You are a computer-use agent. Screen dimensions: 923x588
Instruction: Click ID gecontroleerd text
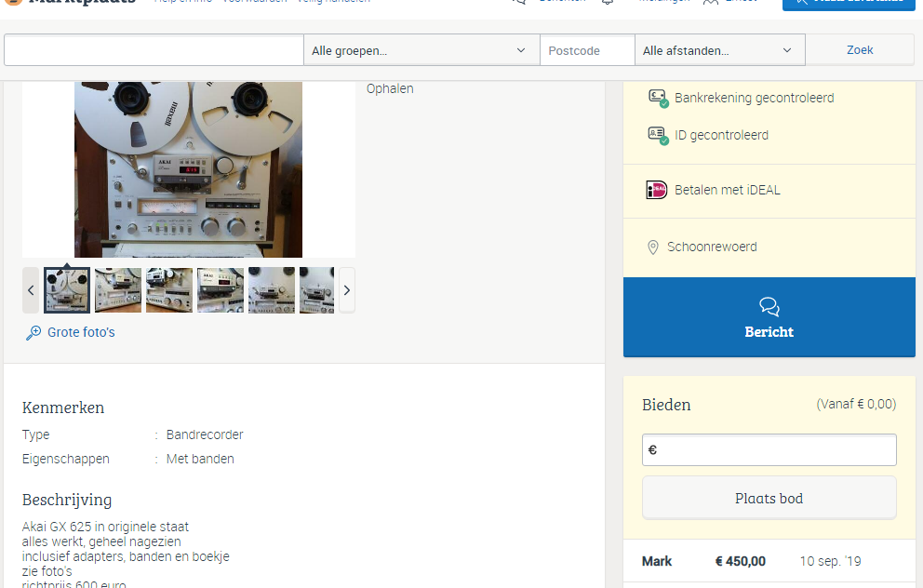(721, 136)
